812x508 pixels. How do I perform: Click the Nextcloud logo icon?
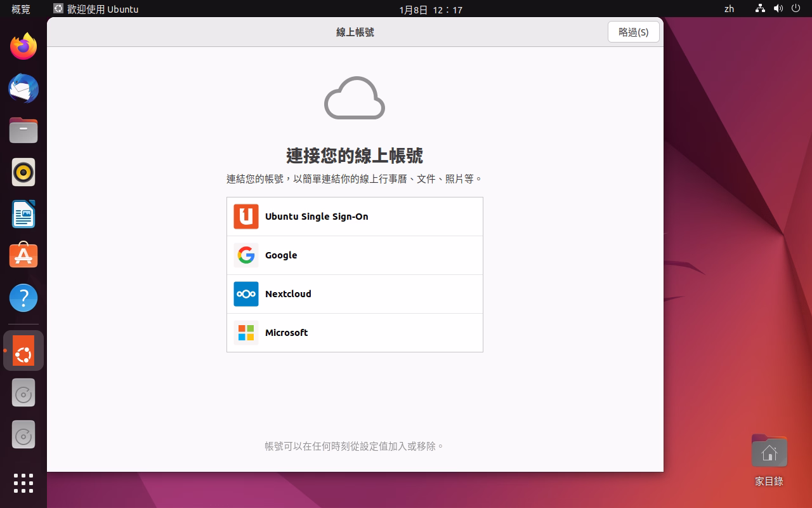[246, 294]
